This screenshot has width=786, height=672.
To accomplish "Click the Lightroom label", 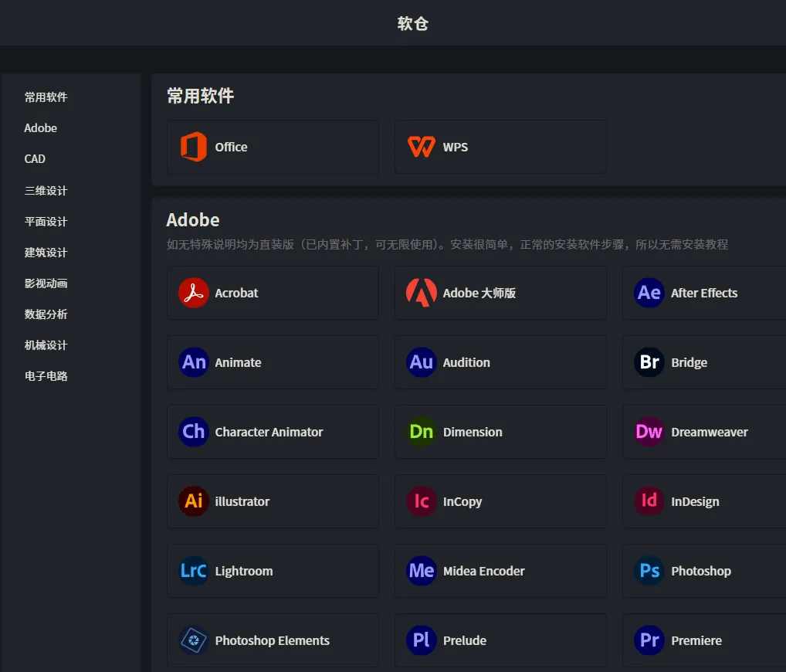I will (x=244, y=572).
